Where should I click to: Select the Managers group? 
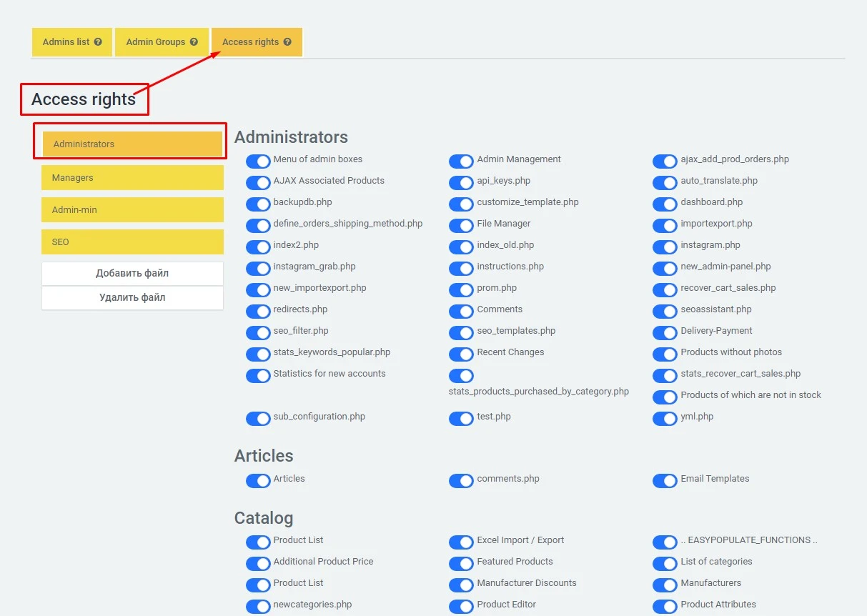pos(132,177)
